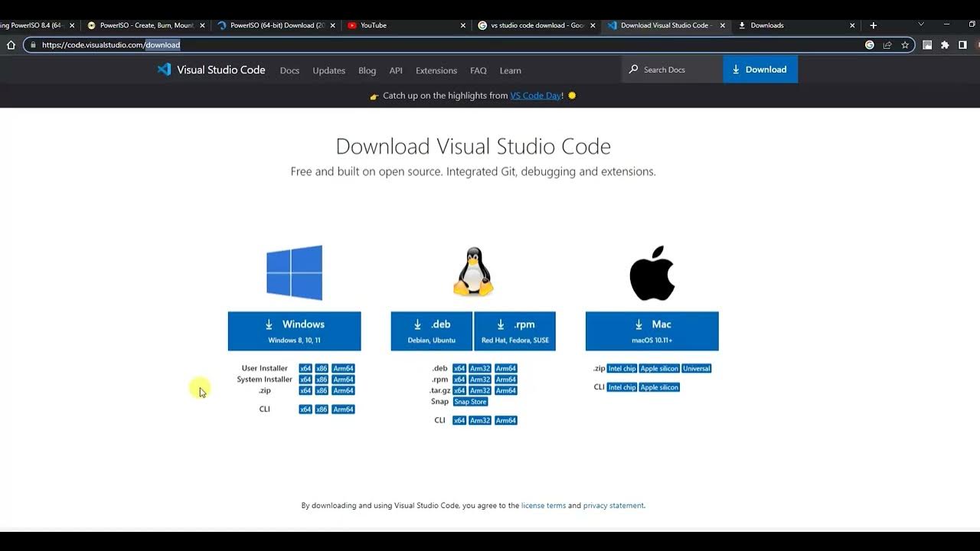Select Linux .rpm Arm64
980x551 pixels.
tap(506, 380)
